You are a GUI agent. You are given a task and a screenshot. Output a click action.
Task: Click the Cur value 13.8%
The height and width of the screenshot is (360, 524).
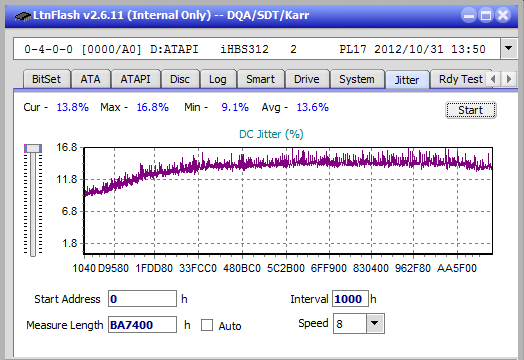[x=73, y=107]
